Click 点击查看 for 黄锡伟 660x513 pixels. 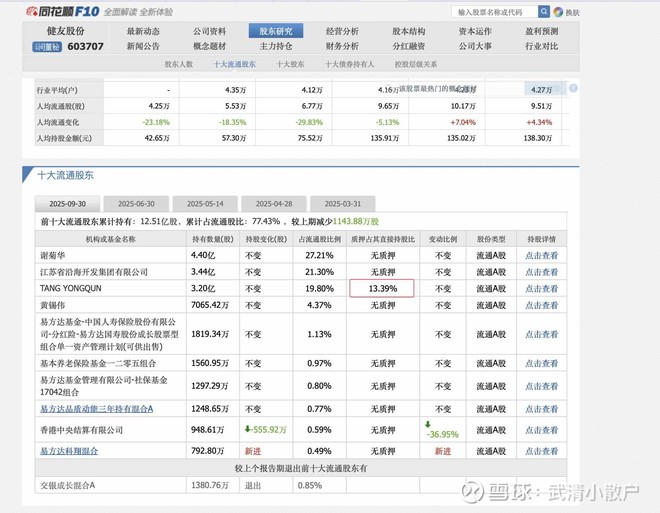click(x=542, y=305)
